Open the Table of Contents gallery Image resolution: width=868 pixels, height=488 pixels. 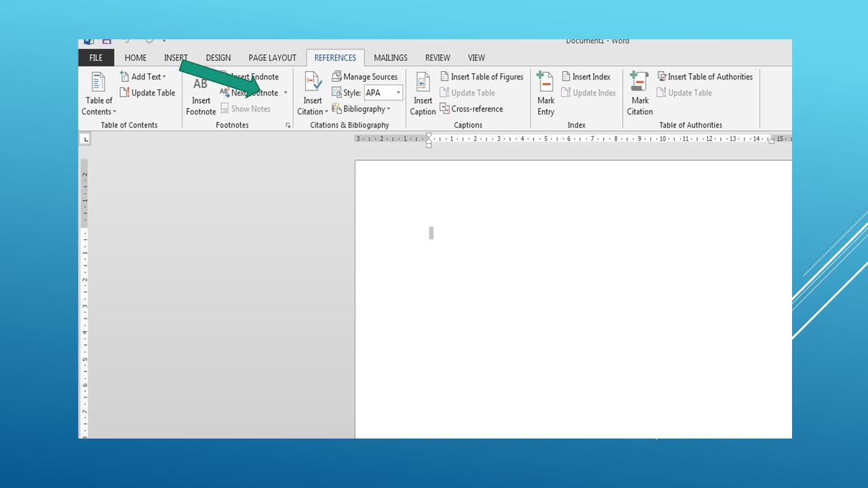pos(99,94)
